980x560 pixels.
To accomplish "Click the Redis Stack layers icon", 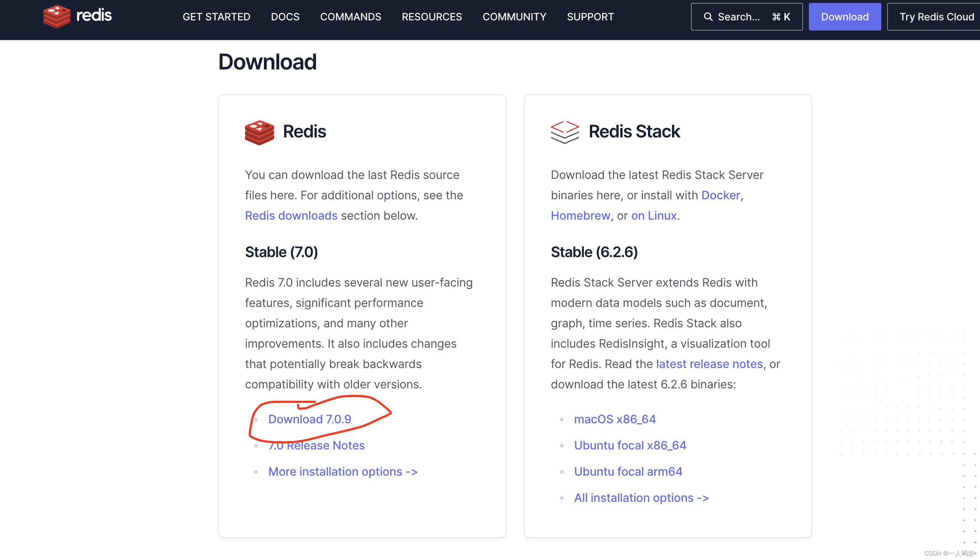I will [x=564, y=132].
